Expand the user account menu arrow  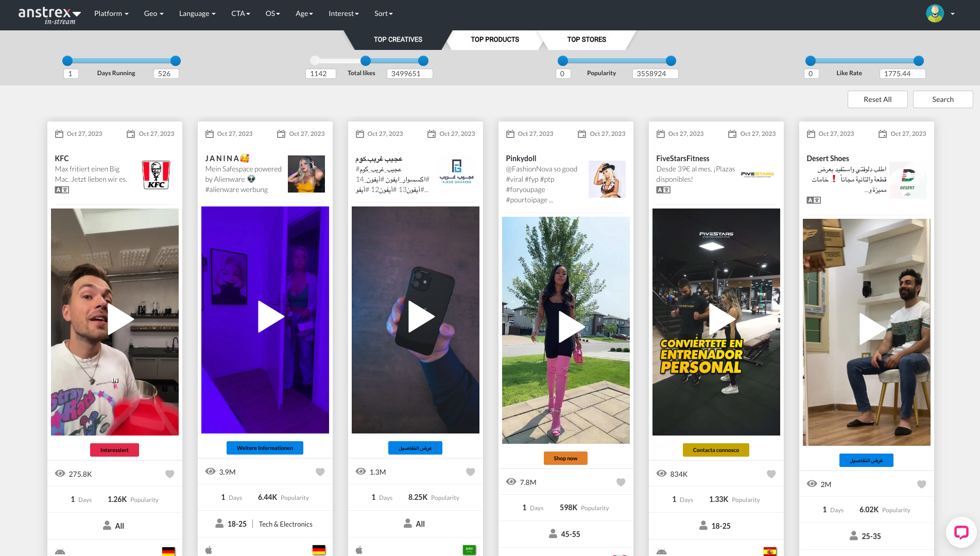pyautogui.click(x=953, y=14)
